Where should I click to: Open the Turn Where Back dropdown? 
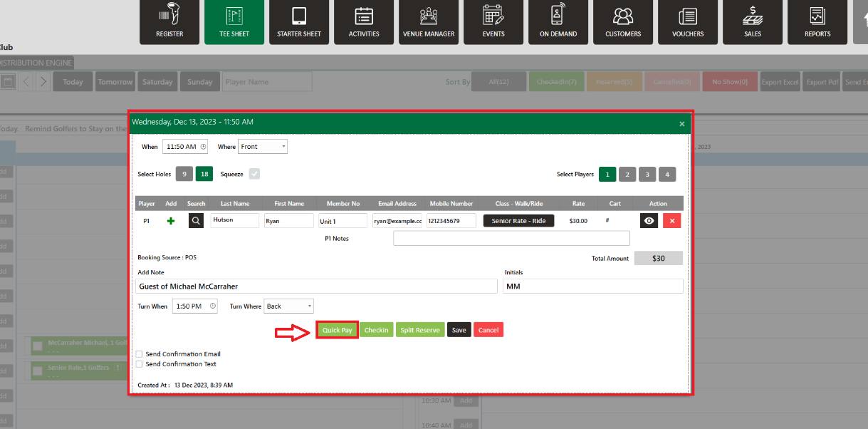(288, 306)
